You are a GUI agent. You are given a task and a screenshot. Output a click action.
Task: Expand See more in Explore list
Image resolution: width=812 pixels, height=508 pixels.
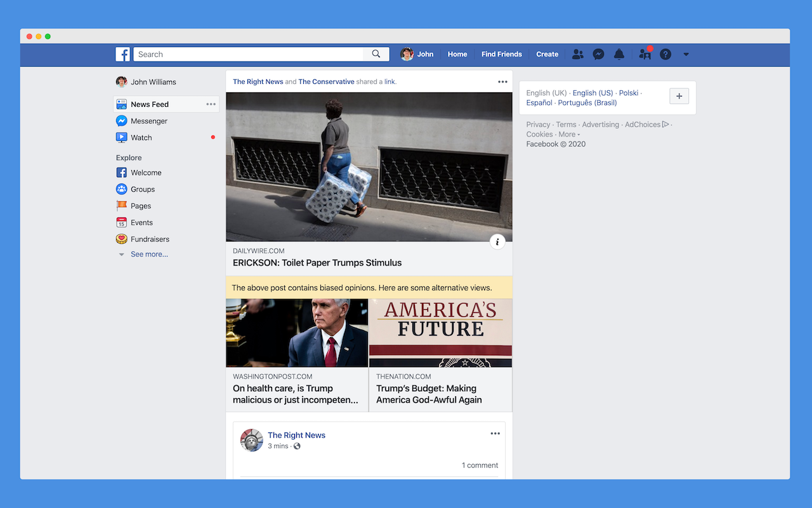coord(149,254)
